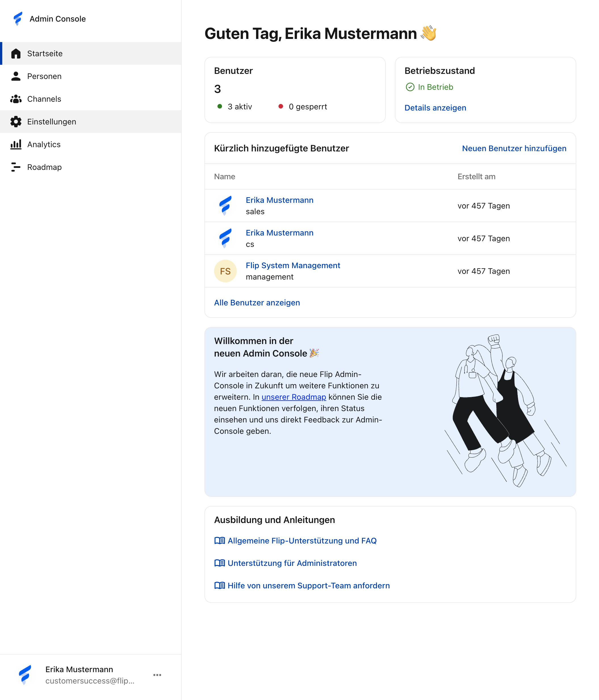Open the Channels section

tap(91, 99)
